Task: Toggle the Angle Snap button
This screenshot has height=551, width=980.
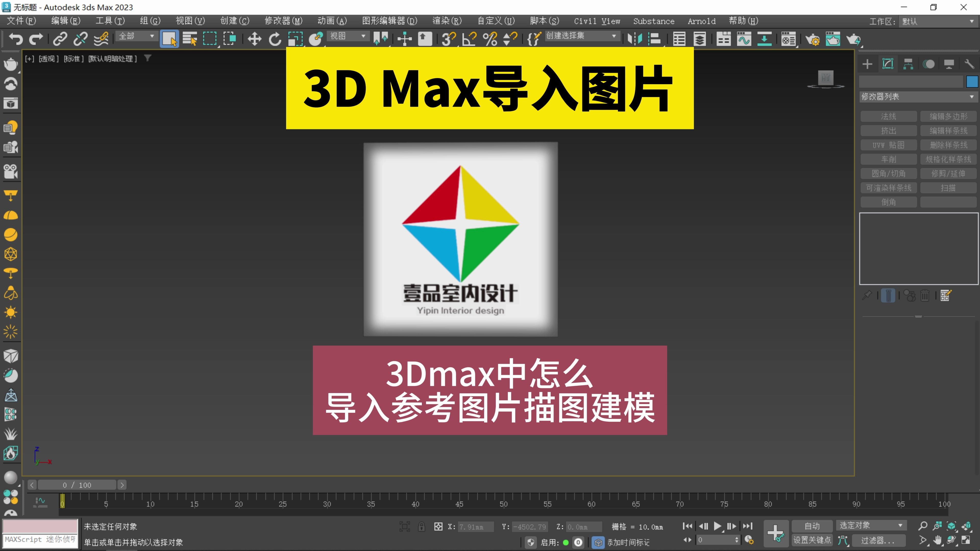Action: point(469,39)
